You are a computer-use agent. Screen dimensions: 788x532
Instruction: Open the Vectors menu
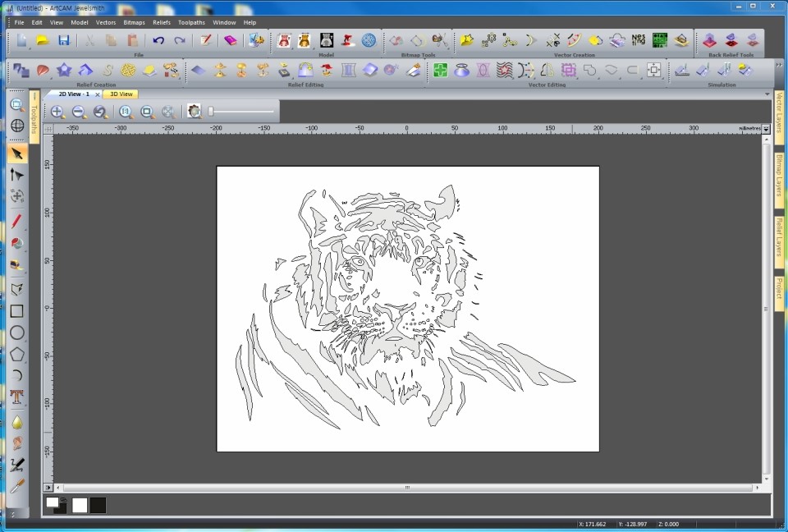click(106, 23)
